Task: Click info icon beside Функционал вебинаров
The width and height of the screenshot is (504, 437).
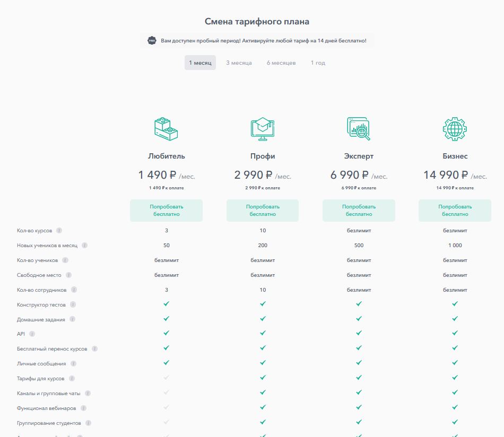Action: (x=83, y=408)
